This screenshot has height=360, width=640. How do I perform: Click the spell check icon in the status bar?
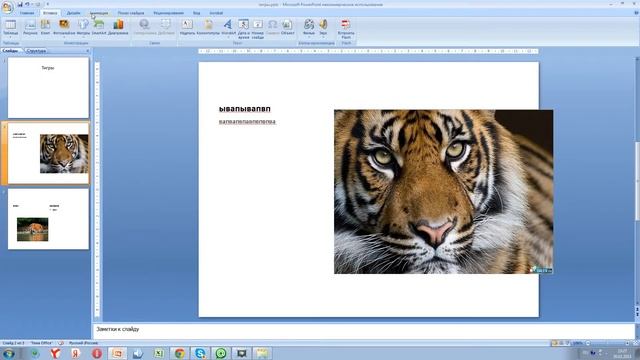pyautogui.click(x=61, y=343)
